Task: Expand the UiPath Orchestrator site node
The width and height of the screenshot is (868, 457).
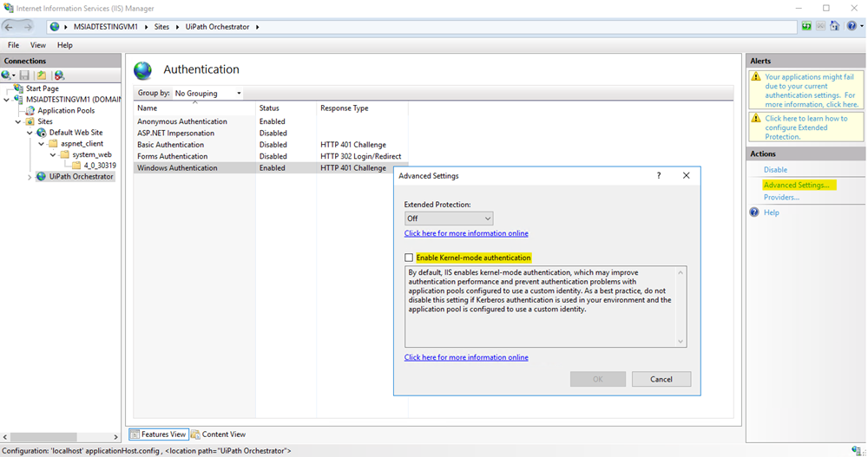Action: point(30,177)
